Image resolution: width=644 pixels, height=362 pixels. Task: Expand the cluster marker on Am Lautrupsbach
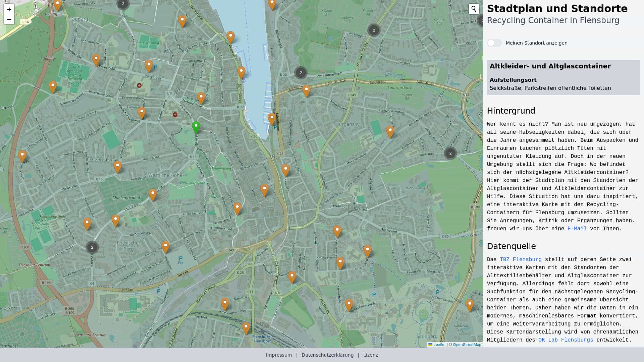(301, 73)
